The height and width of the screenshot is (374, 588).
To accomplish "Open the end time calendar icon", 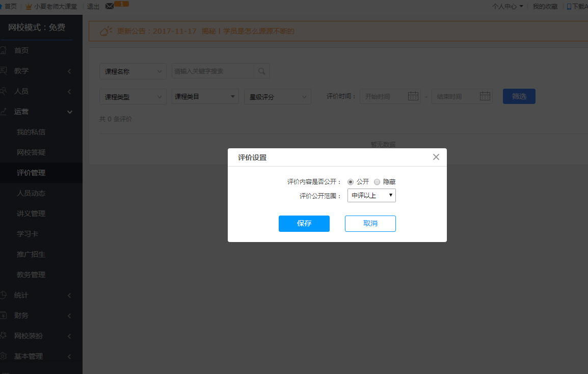I will pyautogui.click(x=485, y=96).
